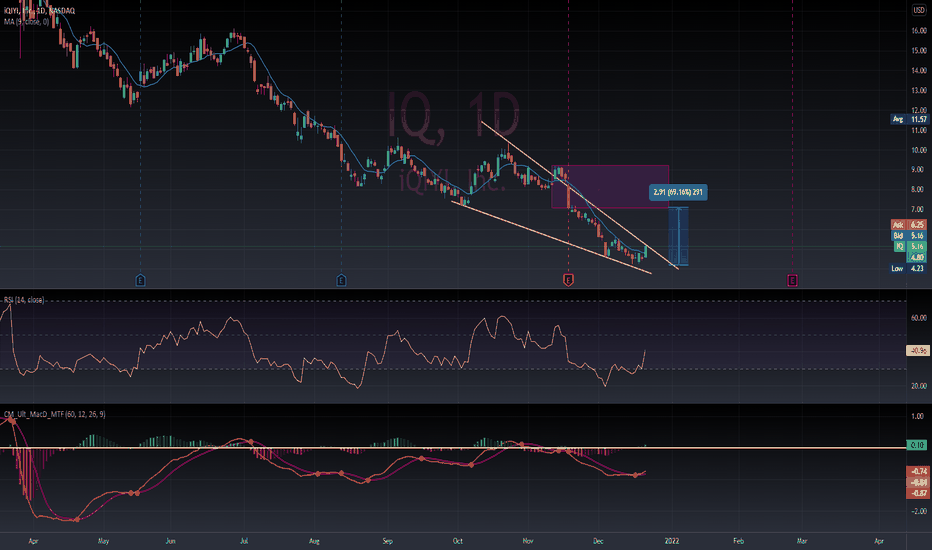Select the purple rectangle drawing on the chart
932x550 pixels.
610,187
